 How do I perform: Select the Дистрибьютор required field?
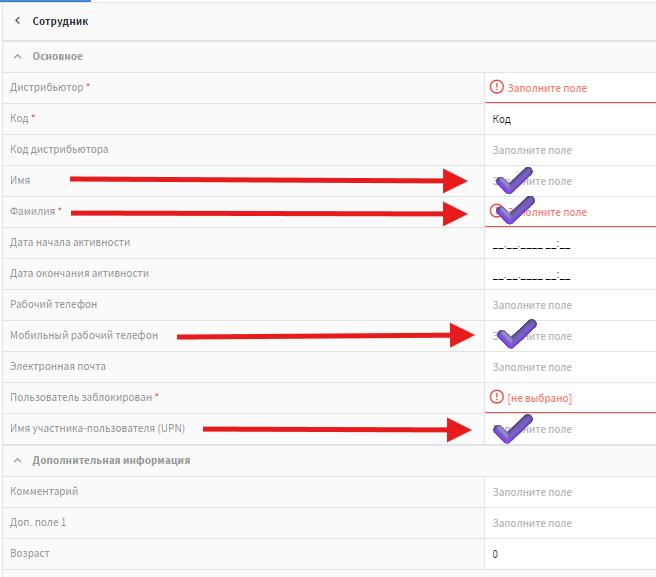(570, 88)
